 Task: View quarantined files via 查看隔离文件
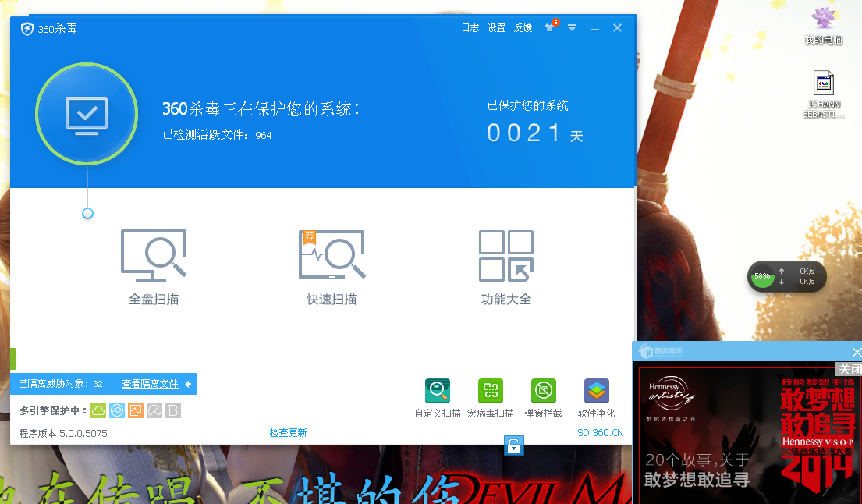point(150,384)
